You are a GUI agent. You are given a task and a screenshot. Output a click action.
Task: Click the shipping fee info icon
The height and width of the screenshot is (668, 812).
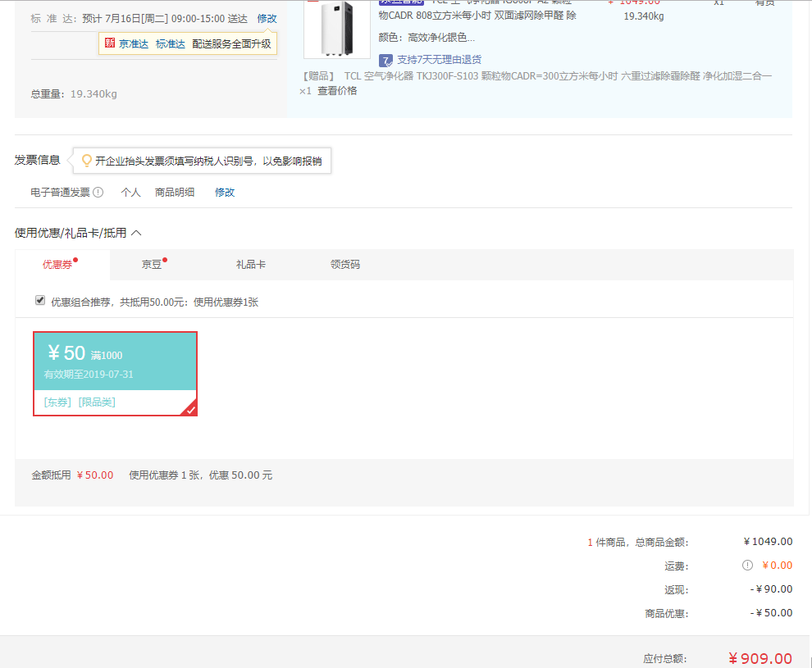pos(747,565)
